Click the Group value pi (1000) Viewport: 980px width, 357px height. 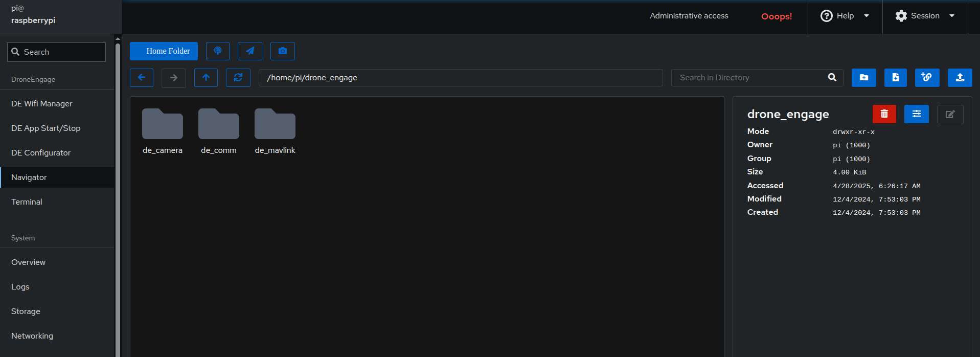pos(852,159)
